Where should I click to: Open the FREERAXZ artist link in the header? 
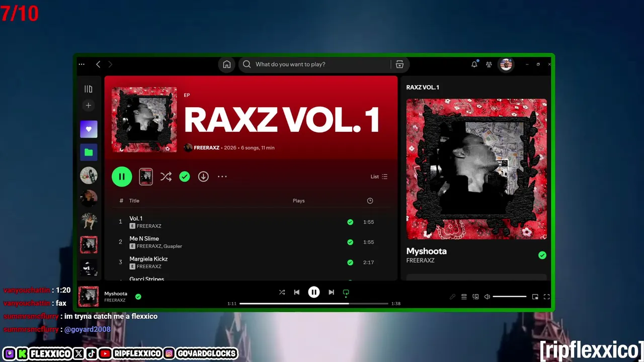coord(207,148)
